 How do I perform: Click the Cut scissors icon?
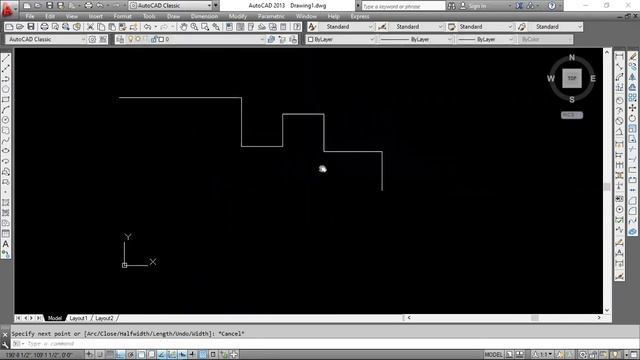pos(90,27)
